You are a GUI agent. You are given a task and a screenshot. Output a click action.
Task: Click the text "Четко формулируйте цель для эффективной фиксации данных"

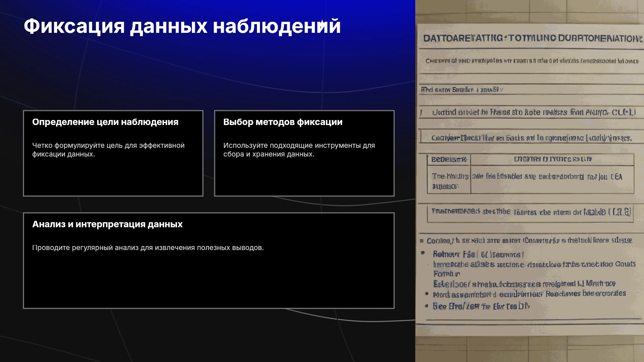coord(108,150)
